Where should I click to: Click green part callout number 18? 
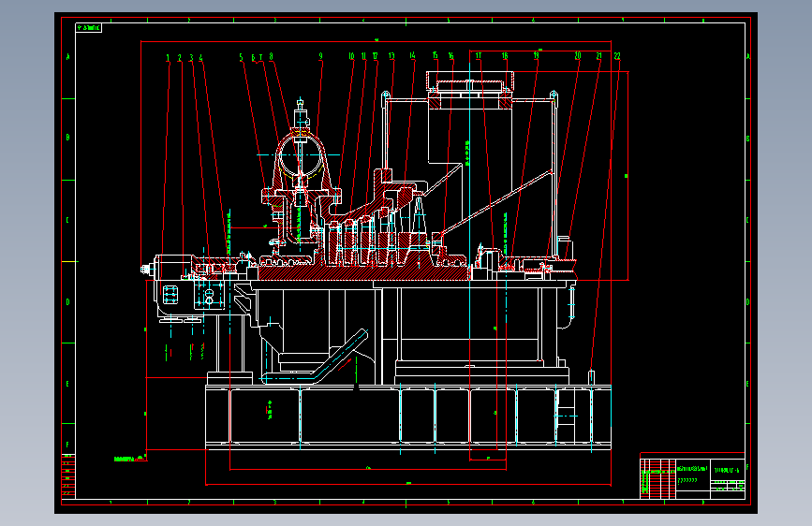(505, 55)
